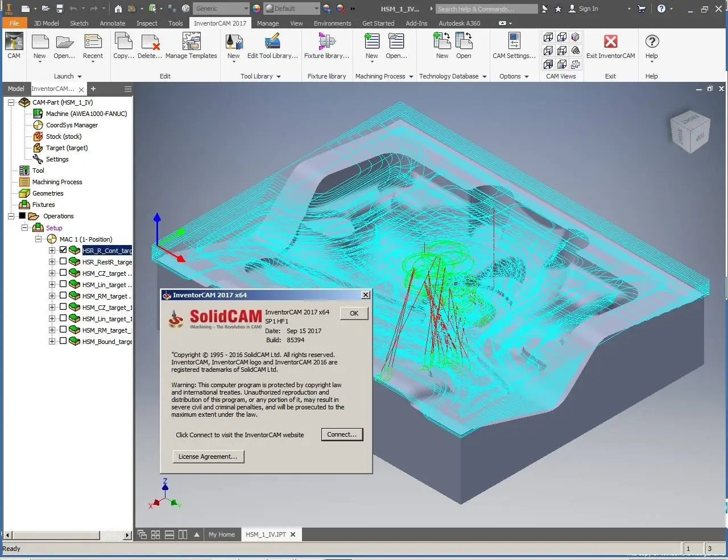Click the Search Help & Commands field
The width and height of the screenshot is (728, 560).
[487, 9]
